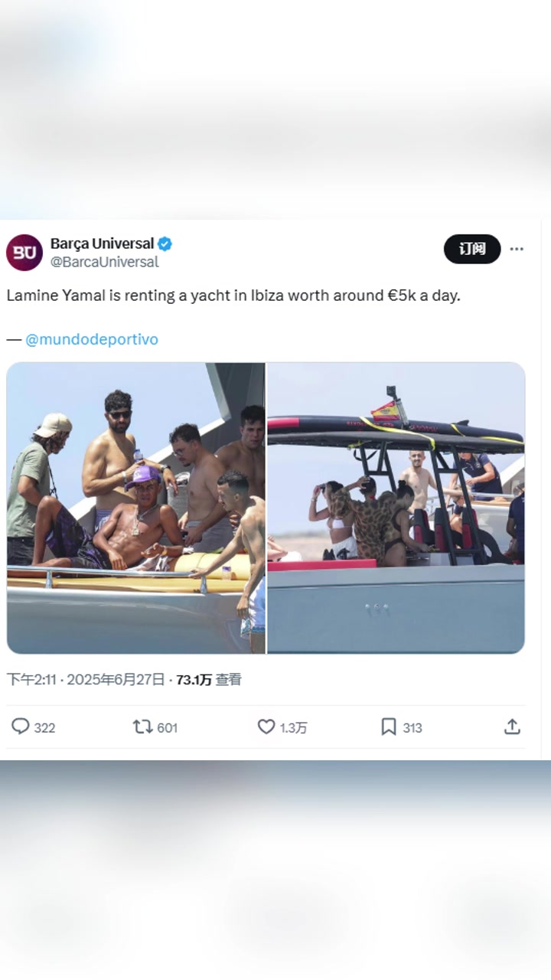
Task: Tap the repost arrows icon
Action: click(142, 727)
